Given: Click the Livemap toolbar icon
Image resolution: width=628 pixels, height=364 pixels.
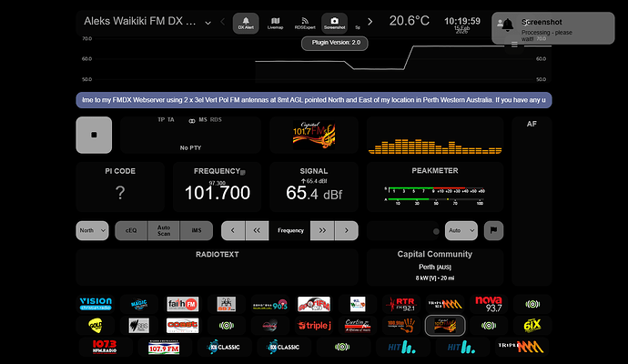Looking at the screenshot, I should tap(275, 23).
